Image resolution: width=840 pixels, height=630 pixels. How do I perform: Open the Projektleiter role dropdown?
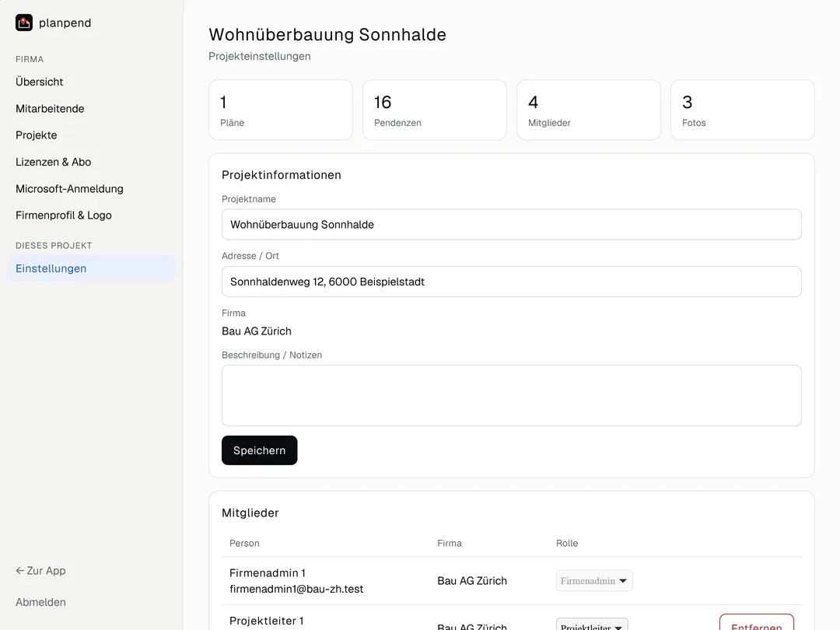point(592,625)
